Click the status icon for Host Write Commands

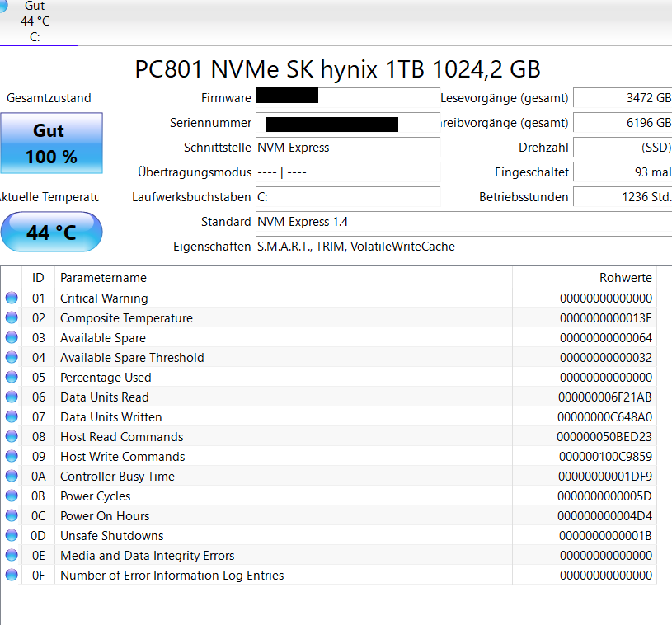12,456
